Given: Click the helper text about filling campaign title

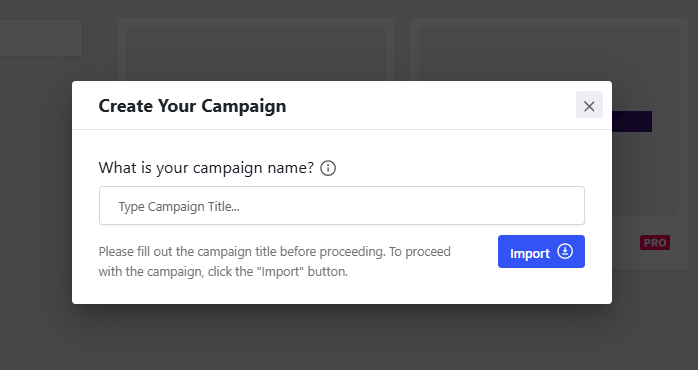Looking at the screenshot, I should click(x=275, y=261).
